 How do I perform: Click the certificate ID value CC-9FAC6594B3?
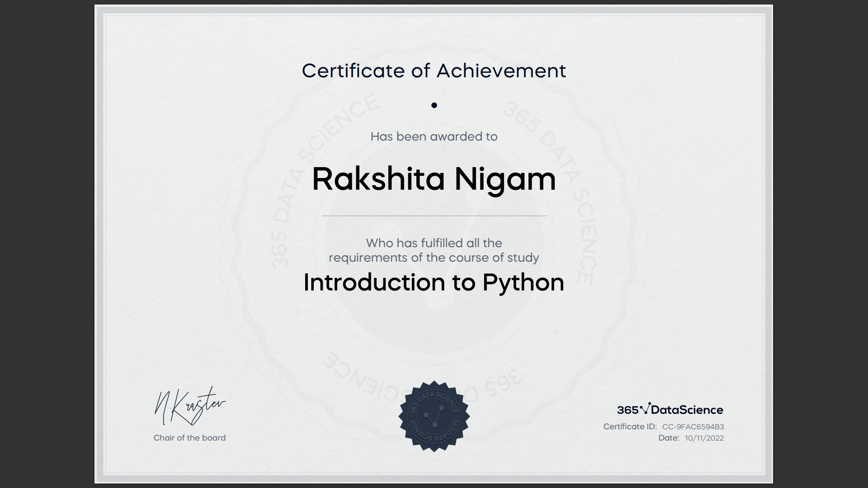693,427
